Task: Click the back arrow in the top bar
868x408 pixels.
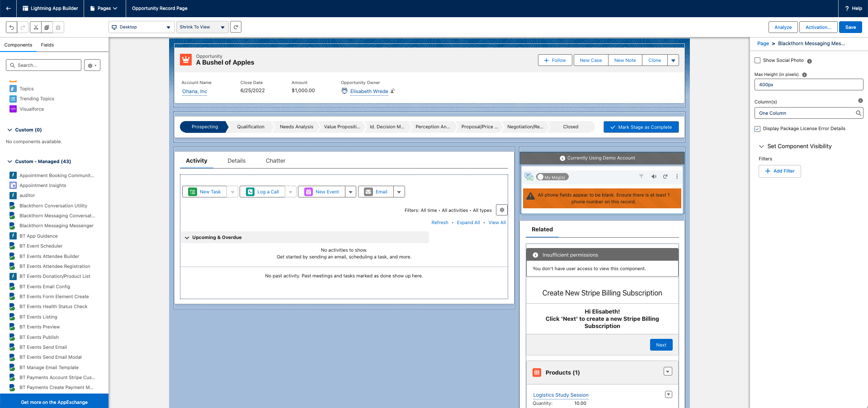Action: pyautogui.click(x=8, y=8)
